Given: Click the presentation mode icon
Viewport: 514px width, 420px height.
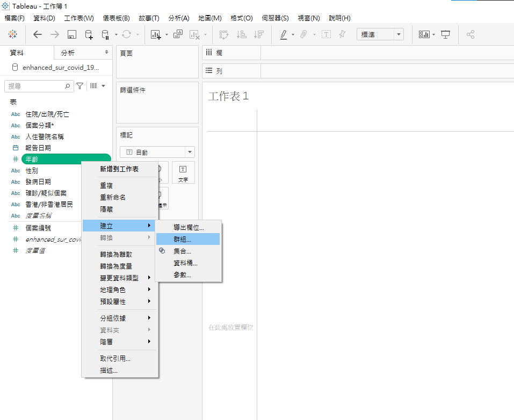Looking at the screenshot, I should 445,34.
